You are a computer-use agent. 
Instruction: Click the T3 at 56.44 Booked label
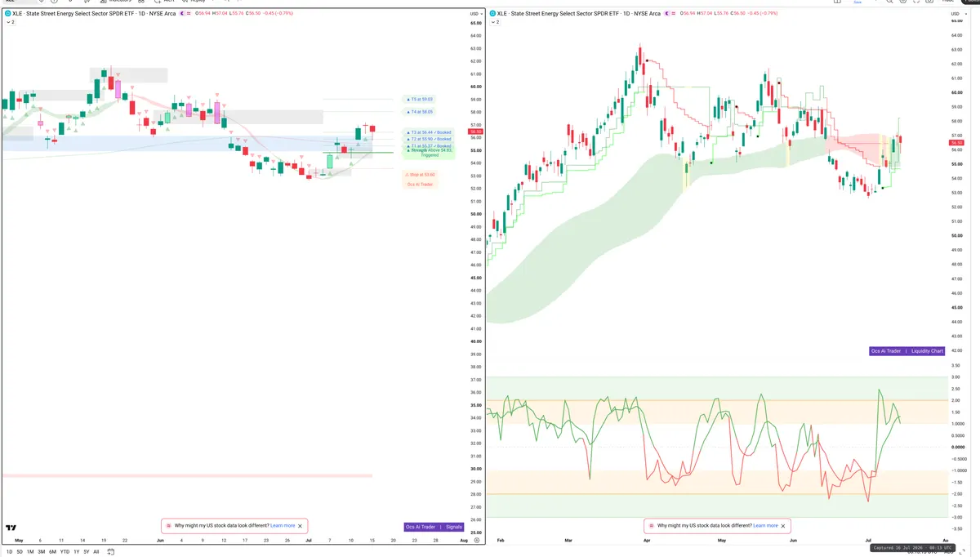(x=429, y=132)
